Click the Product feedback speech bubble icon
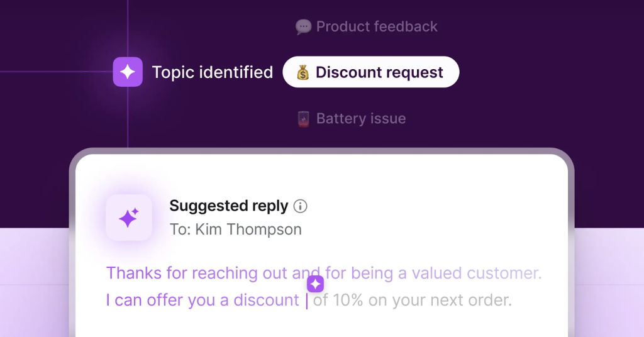The height and width of the screenshot is (337, 644). (x=303, y=27)
